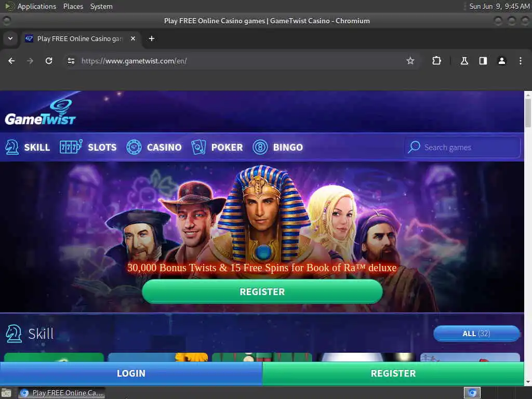
Task: Click the Search games input field
Action: [462, 147]
